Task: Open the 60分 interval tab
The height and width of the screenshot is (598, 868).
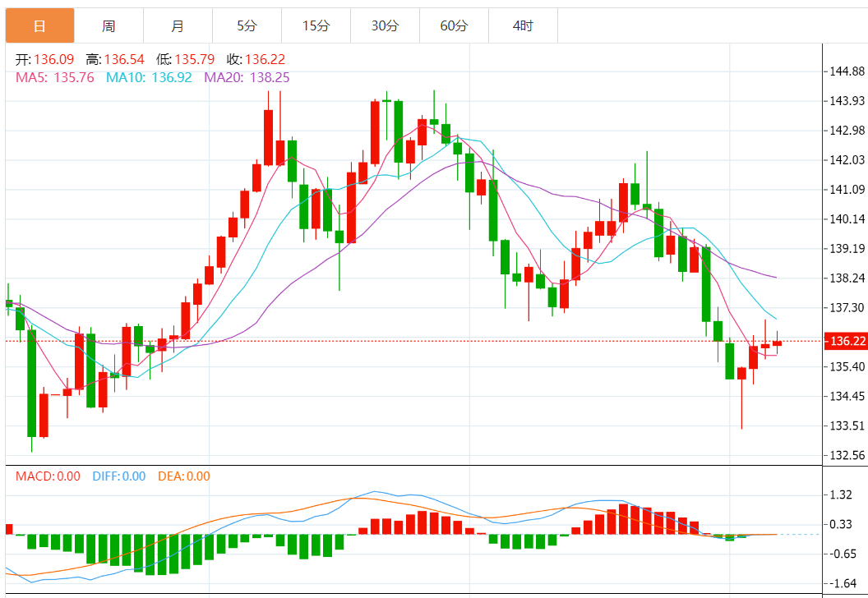Action: [454, 25]
